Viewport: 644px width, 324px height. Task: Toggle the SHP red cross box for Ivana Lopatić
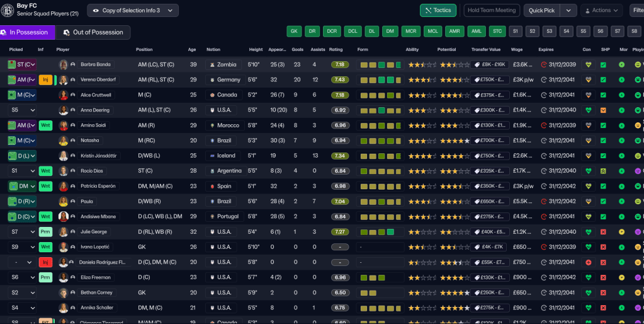[603, 247]
